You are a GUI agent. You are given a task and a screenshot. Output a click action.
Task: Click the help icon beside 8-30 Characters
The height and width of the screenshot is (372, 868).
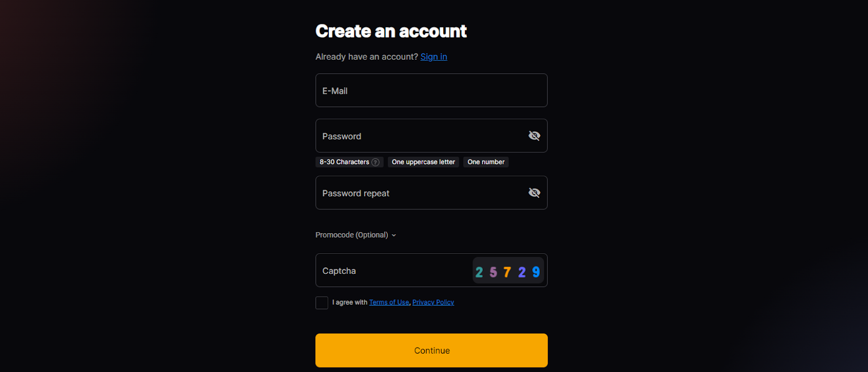375,162
